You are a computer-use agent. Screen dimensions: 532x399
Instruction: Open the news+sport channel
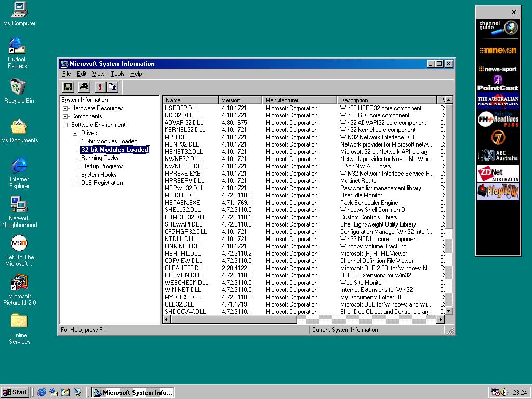point(498,69)
